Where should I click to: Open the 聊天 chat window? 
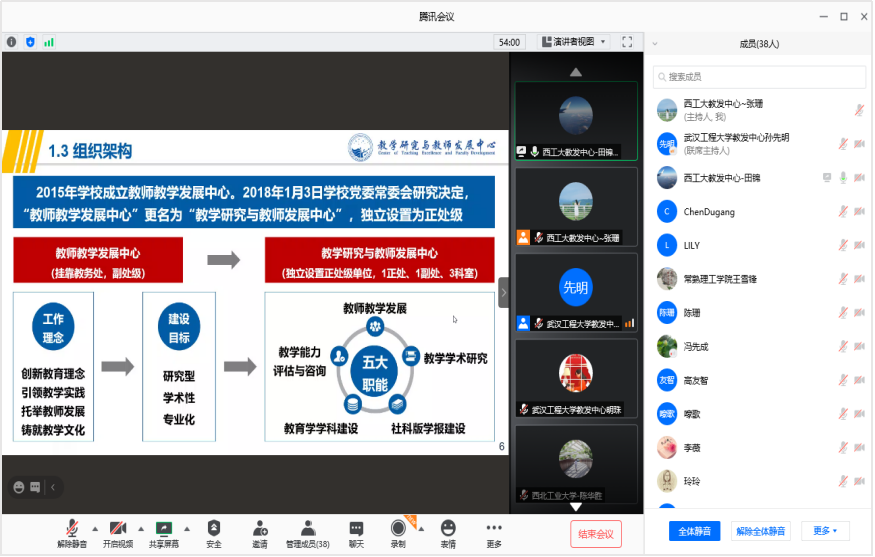coord(356,534)
